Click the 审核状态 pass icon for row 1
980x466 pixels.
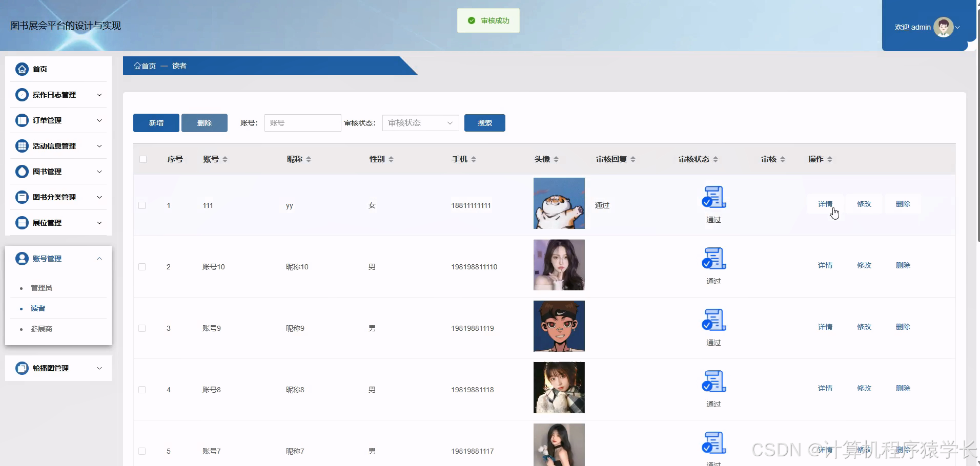[x=713, y=196]
